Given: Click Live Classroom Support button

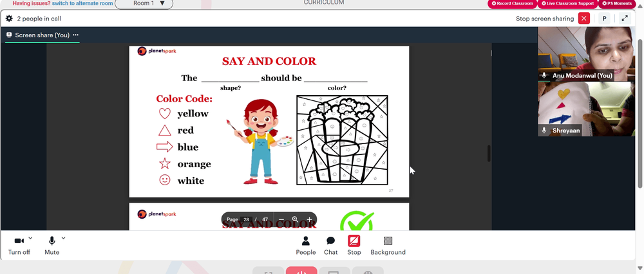Looking at the screenshot, I should [567, 4].
